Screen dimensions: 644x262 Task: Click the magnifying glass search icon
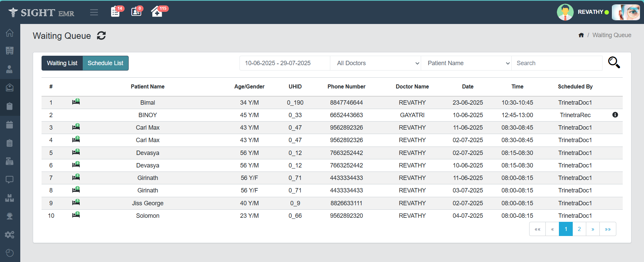tap(614, 62)
